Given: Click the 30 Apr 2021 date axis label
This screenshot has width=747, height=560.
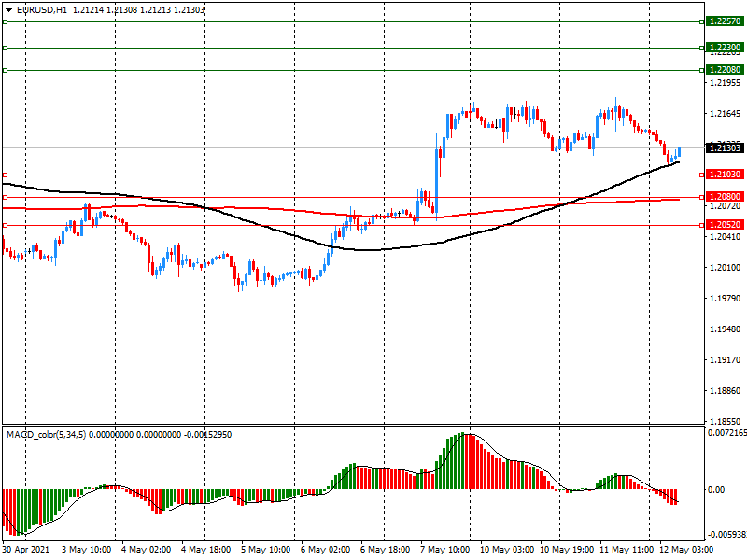Looking at the screenshot, I should 28,551.
